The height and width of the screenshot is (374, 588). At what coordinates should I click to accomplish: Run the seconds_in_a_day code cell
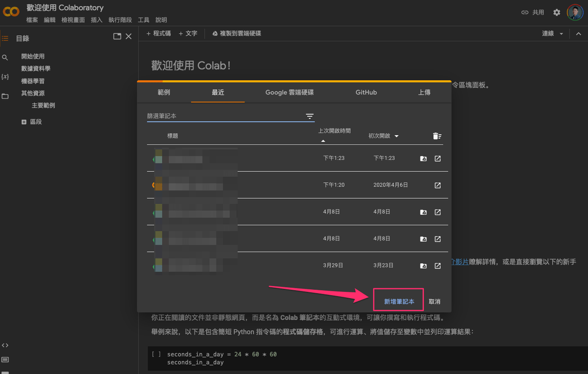pyautogui.click(x=156, y=354)
